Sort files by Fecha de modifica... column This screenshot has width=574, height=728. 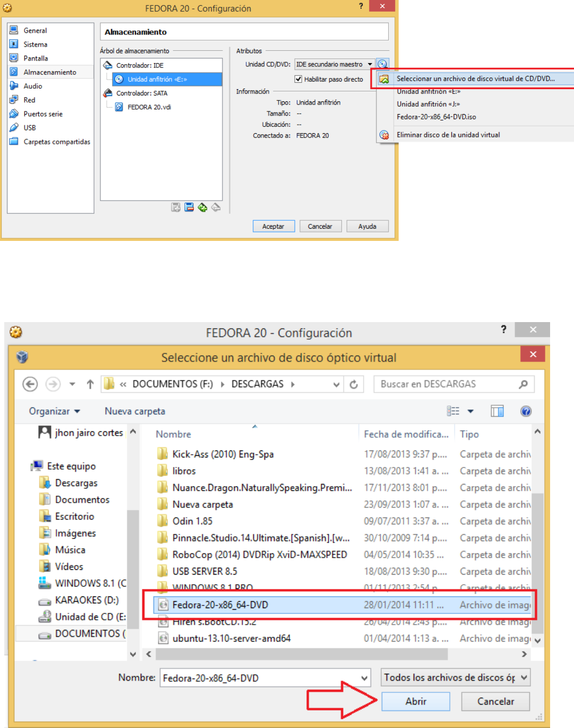406,434
